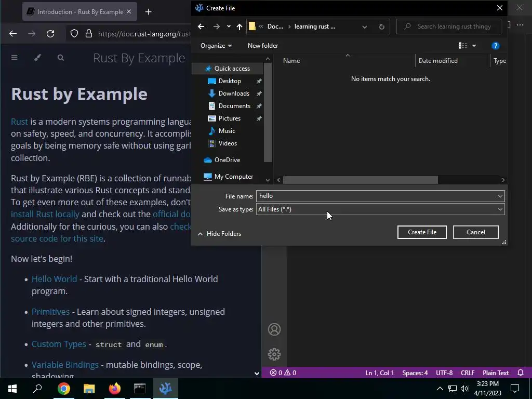Click the horizontal scrollbar in file list
Image resolution: width=532 pixels, height=399 pixels.
click(x=361, y=180)
